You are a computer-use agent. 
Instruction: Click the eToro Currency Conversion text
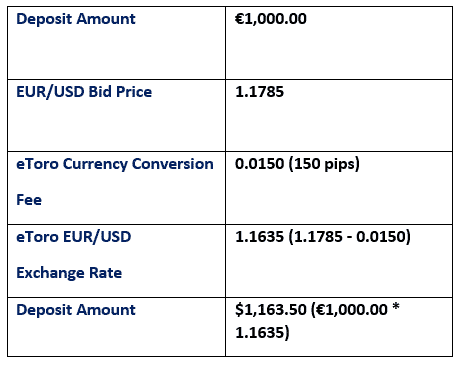click(115, 164)
